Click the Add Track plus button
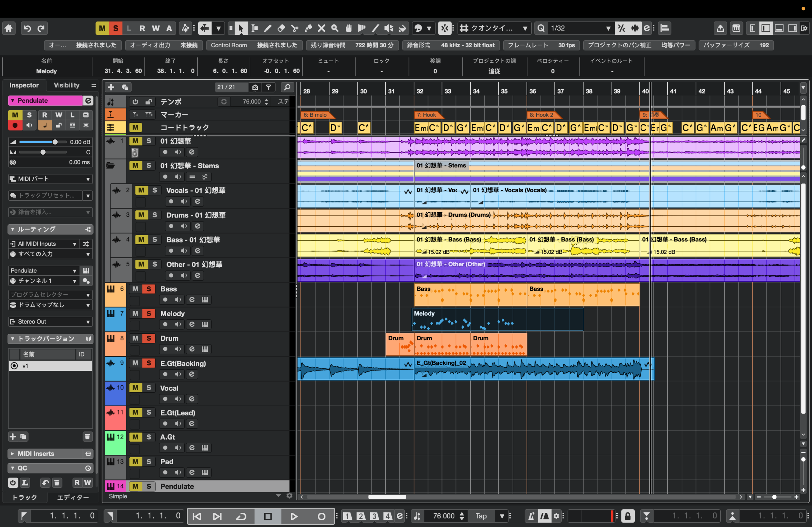Image resolution: width=812 pixels, height=527 pixels. coord(111,87)
